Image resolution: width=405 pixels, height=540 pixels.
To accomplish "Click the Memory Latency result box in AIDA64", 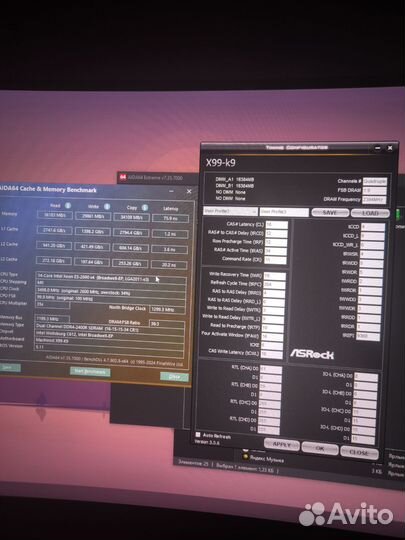I will click(x=170, y=218).
